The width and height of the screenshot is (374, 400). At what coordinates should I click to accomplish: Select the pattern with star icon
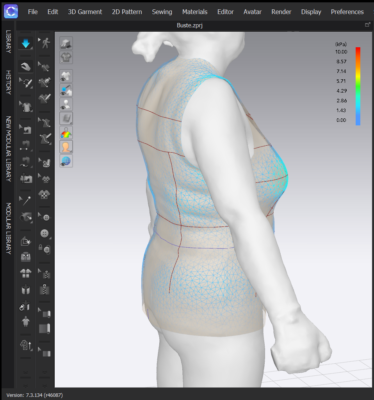pos(26,241)
